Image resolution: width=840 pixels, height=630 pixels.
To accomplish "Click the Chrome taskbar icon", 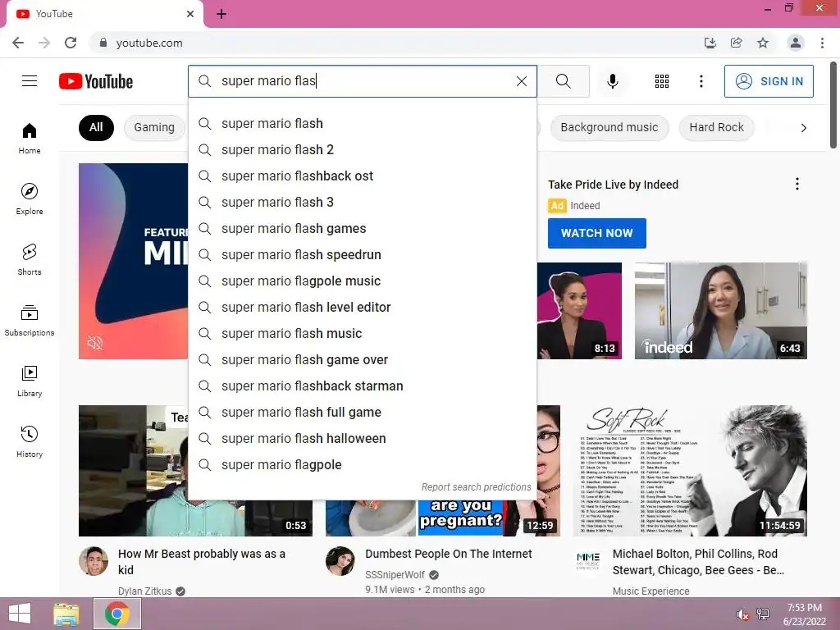I will point(117,614).
